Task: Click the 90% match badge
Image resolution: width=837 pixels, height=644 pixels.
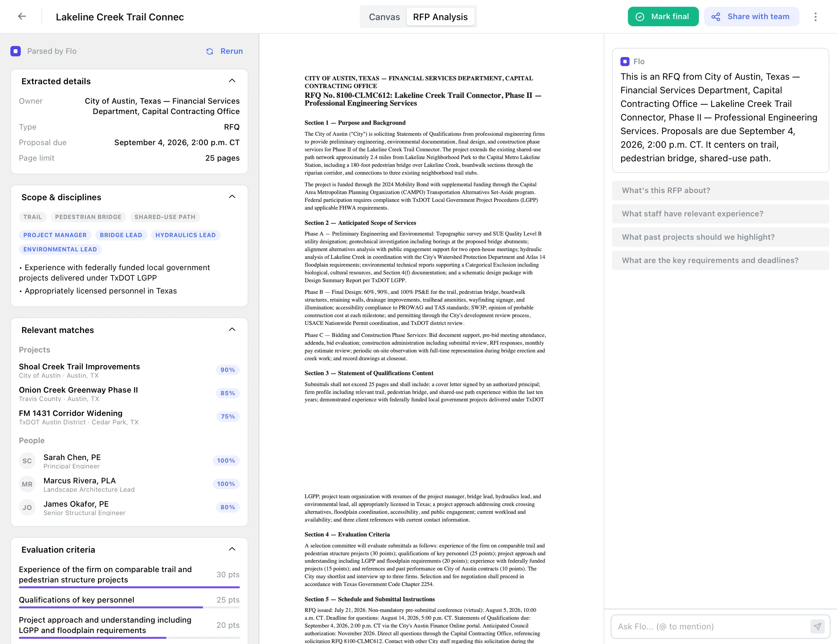Action: [228, 370]
